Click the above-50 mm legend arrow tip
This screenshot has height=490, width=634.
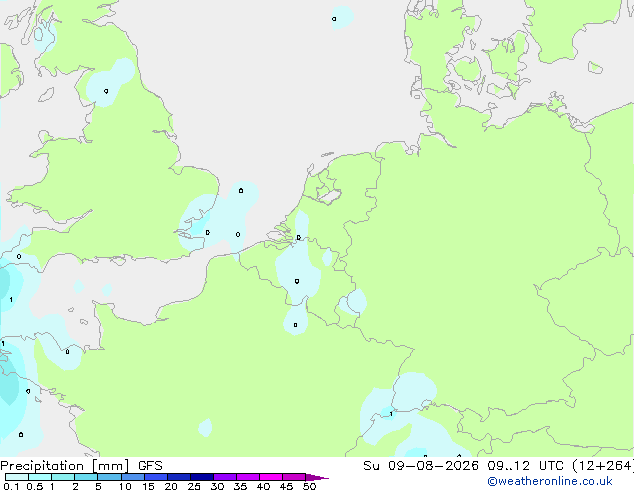point(317,477)
